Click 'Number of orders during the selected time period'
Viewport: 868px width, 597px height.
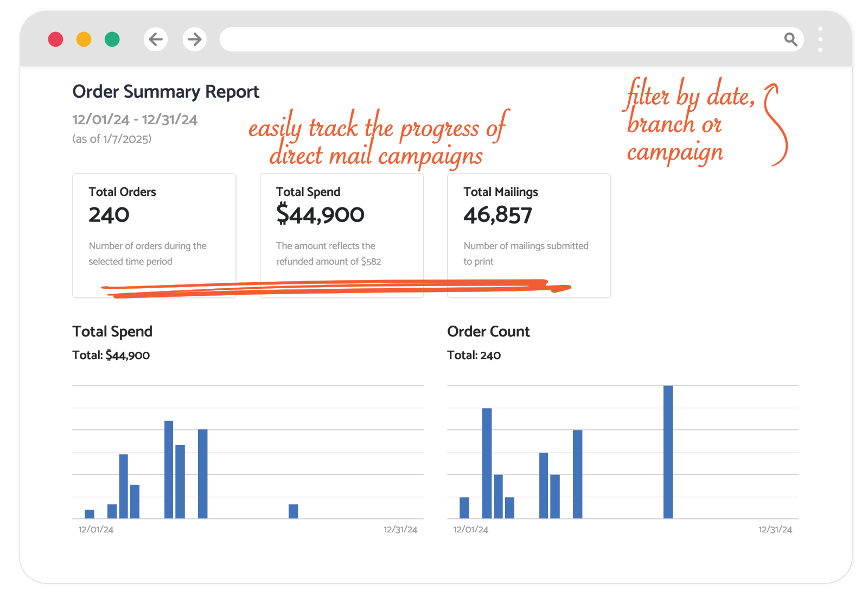148,253
